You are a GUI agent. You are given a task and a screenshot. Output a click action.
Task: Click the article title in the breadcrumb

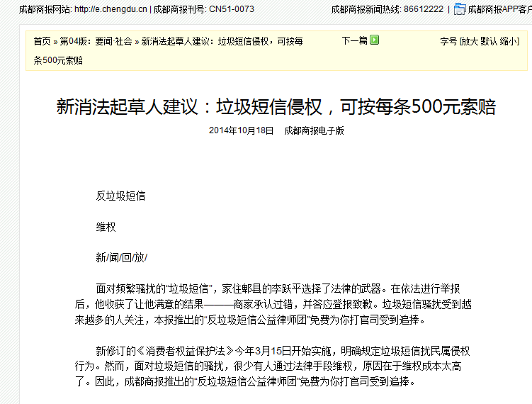(x=222, y=41)
